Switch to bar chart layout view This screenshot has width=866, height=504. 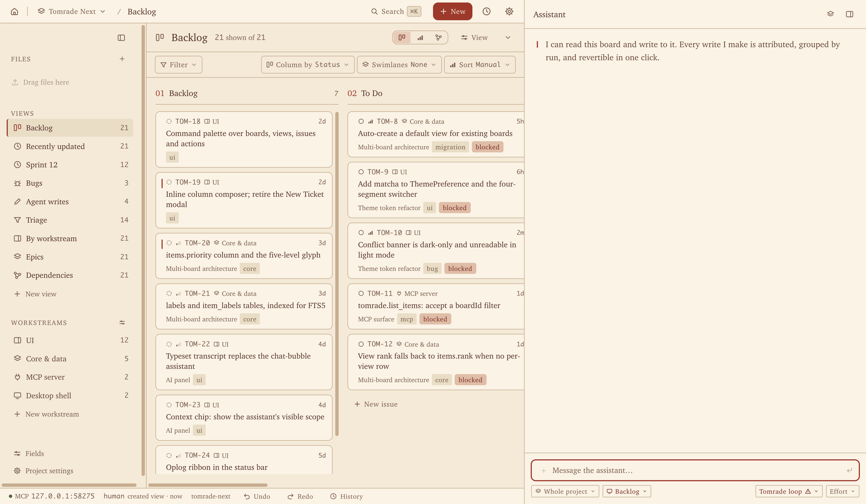point(420,37)
